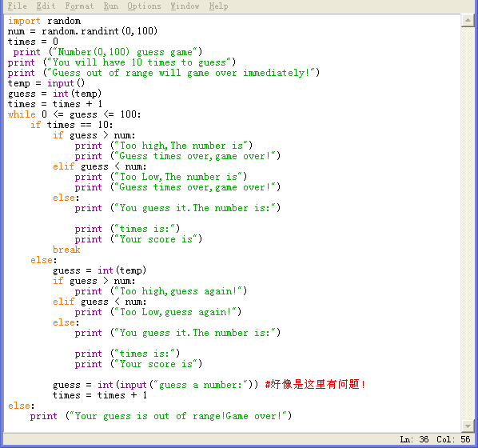This screenshot has width=478, height=448.
Task: Click the 'Too high,guess again!' print line
Action: click(161, 291)
